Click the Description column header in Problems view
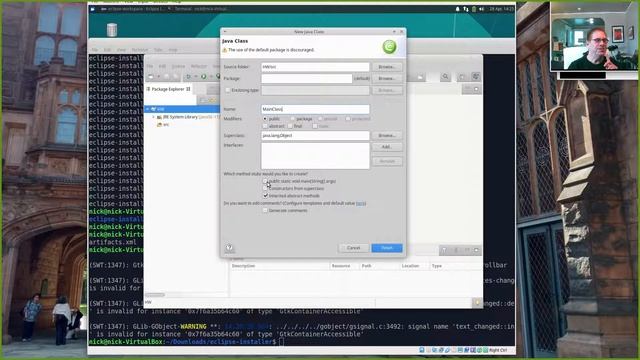This screenshot has height=360, width=640. tap(280, 266)
